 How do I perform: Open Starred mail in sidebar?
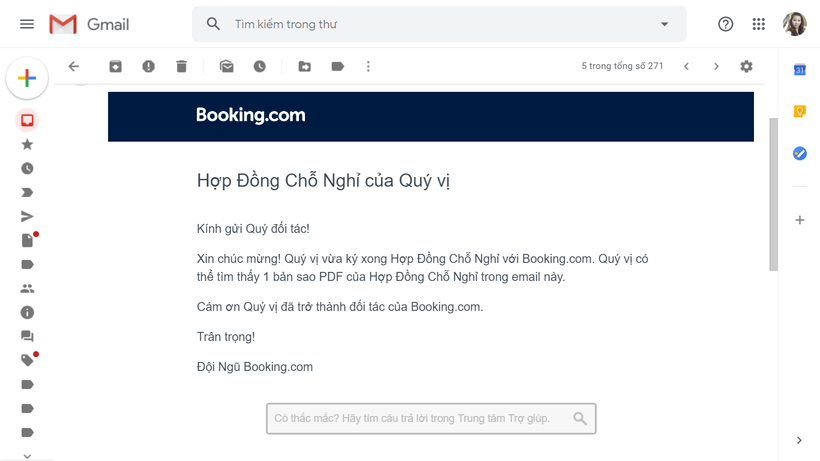(x=27, y=144)
